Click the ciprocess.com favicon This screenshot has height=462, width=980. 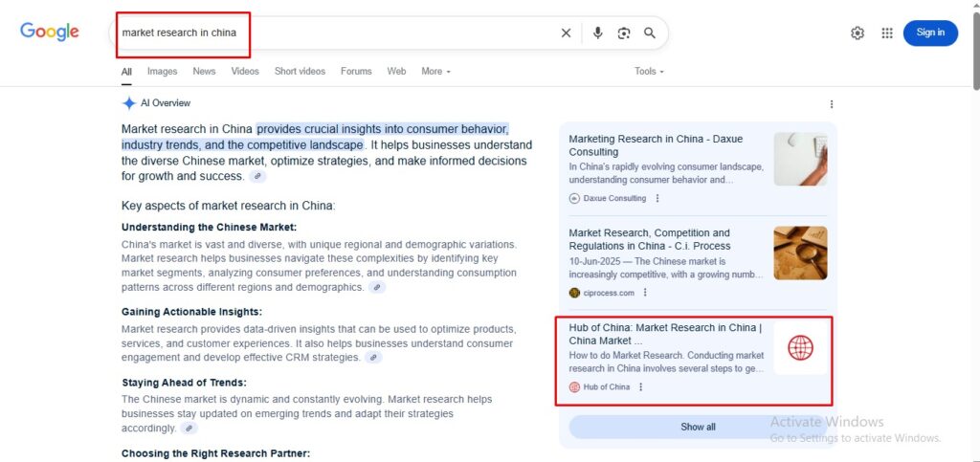click(574, 292)
